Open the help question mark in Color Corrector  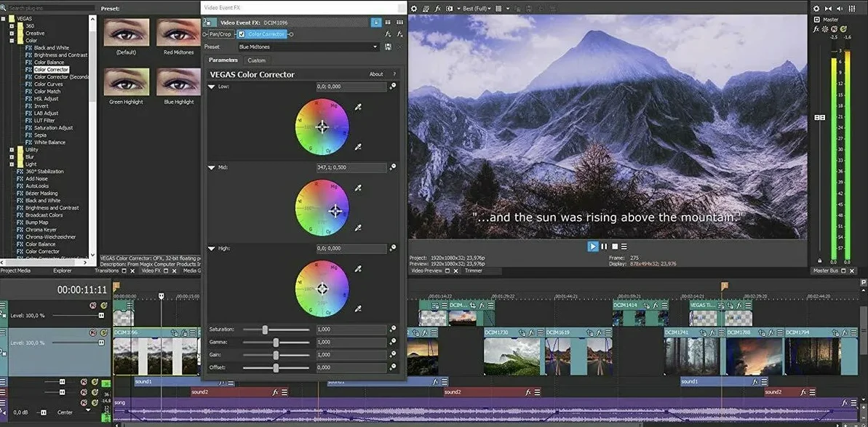[x=394, y=74]
